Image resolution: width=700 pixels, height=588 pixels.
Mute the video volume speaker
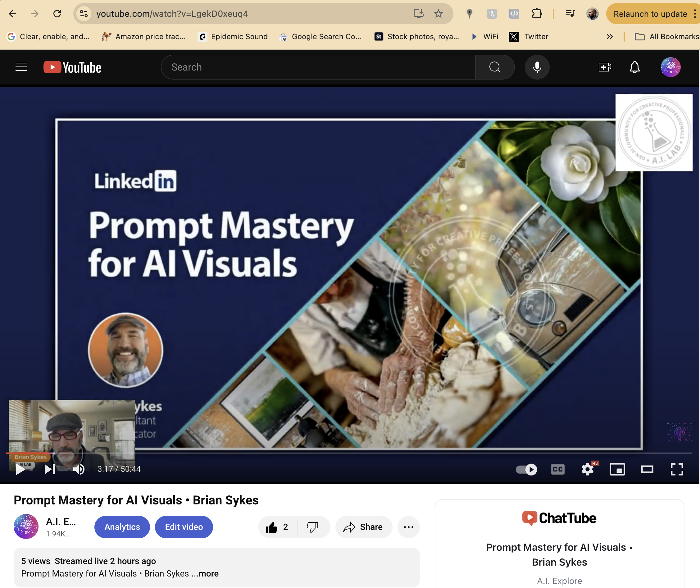(x=79, y=469)
